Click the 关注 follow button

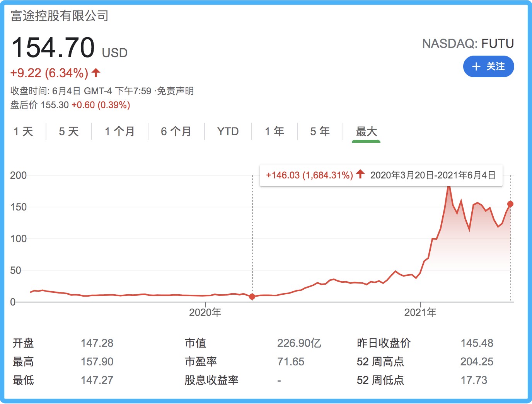click(488, 66)
